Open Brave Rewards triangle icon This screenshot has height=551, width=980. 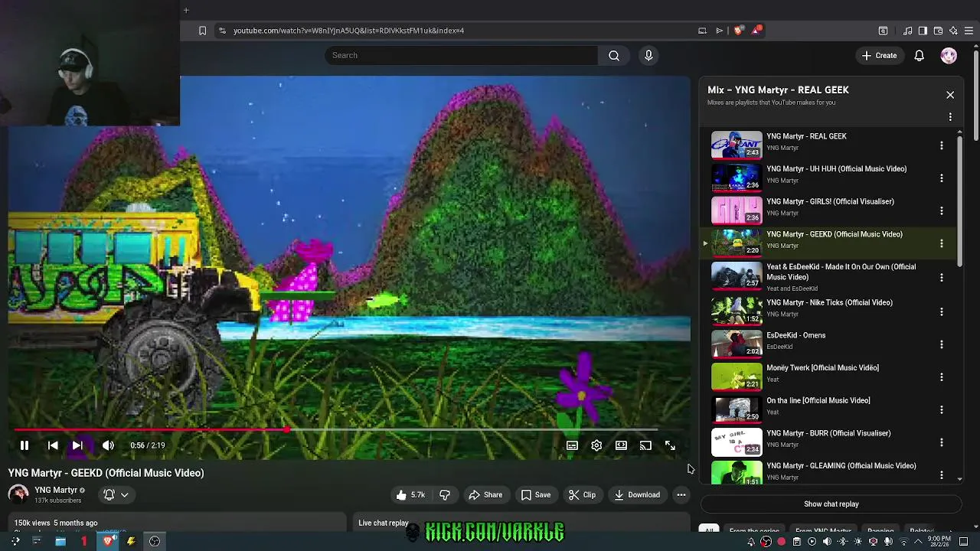point(757,31)
